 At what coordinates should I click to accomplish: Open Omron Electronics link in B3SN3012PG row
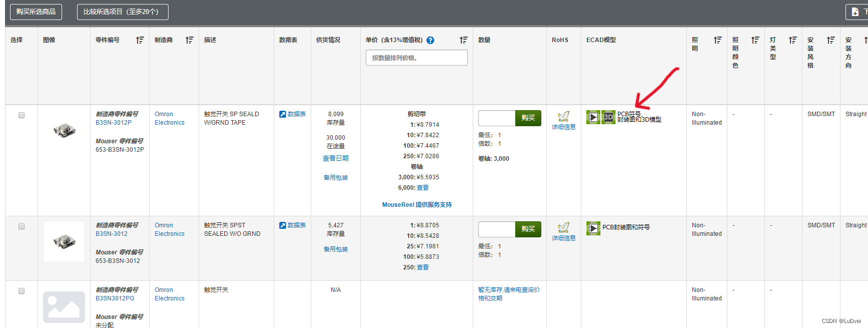[170, 294]
